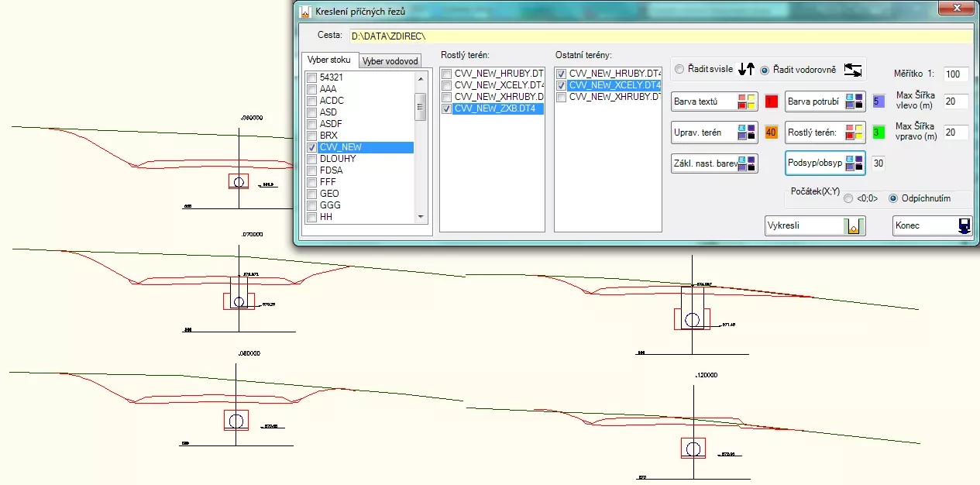
Task: Click the Podsyp/obsyp palette icon
Action: tap(854, 163)
